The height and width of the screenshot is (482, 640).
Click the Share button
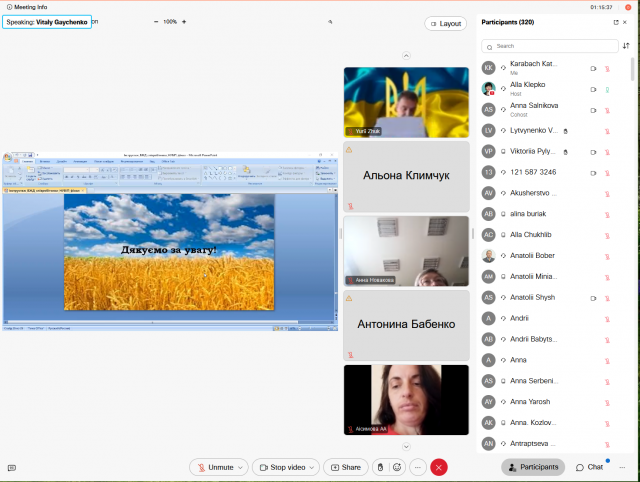coord(345,467)
